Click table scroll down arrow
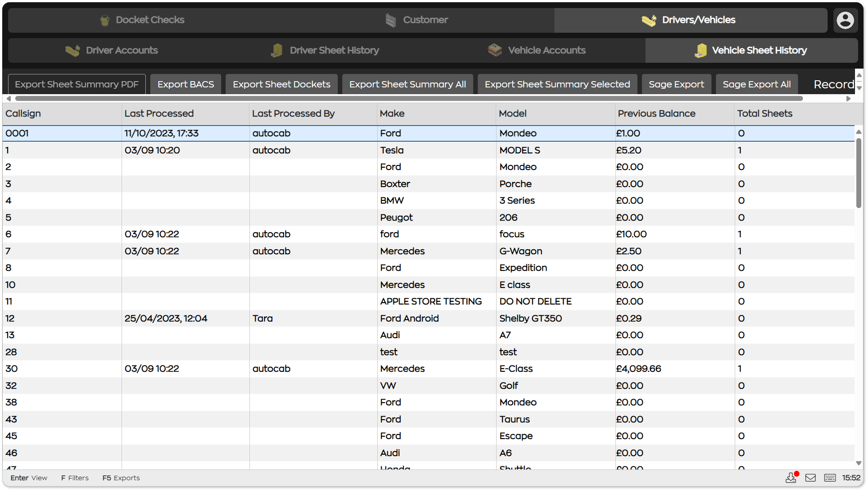Viewport: 868px width, 491px height. [x=859, y=463]
